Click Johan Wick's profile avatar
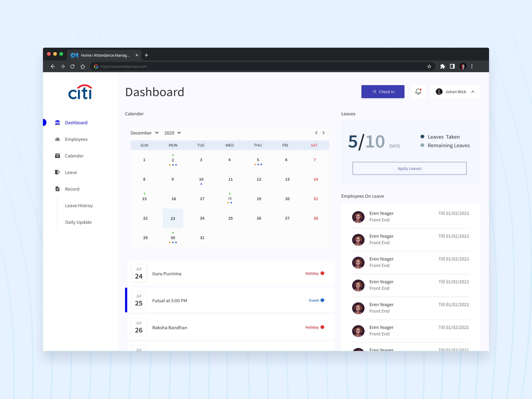Viewport: 532px width, 399px height. 439,92
